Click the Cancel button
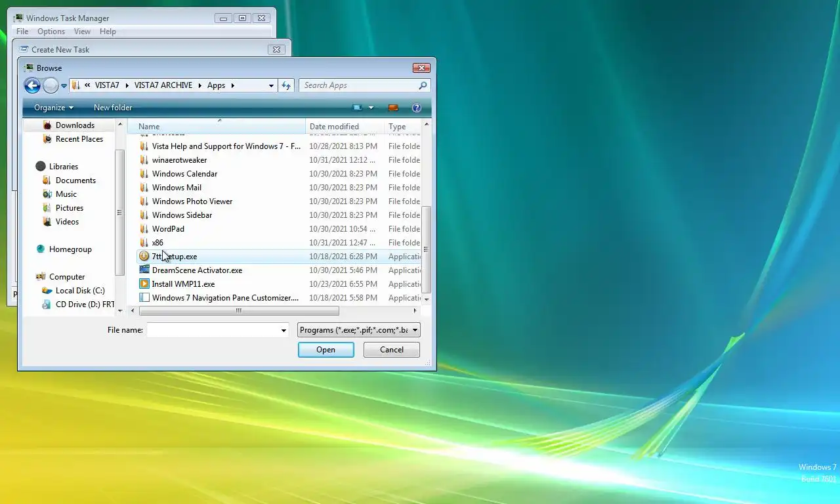The height and width of the screenshot is (504, 840). 392,350
